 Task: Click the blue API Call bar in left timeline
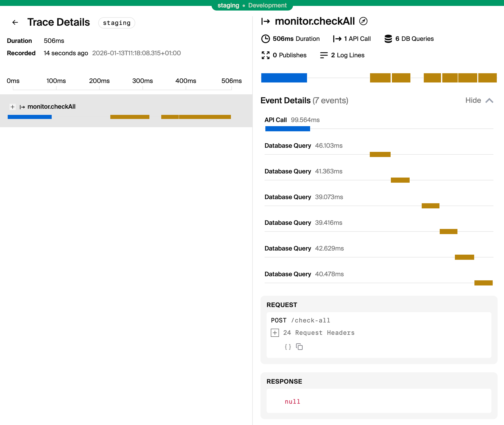(x=30, y=117)
